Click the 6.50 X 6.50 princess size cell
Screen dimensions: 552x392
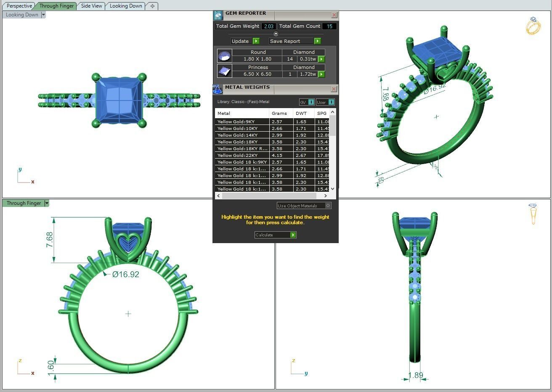coord(257,74)
